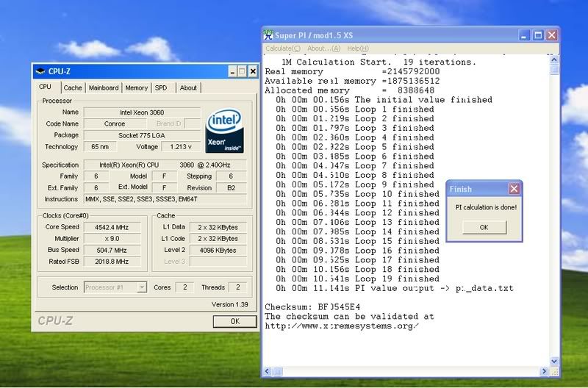This screenshot has height=388, width=588.
Task: Click the Version 1.39 label in CPU-Z
Action: pos(229,304)
